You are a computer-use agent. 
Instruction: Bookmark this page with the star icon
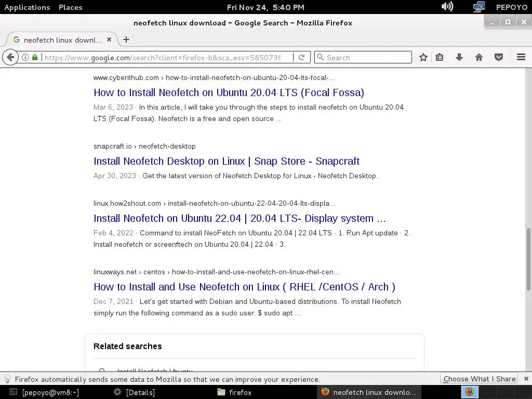click(423, 57)
